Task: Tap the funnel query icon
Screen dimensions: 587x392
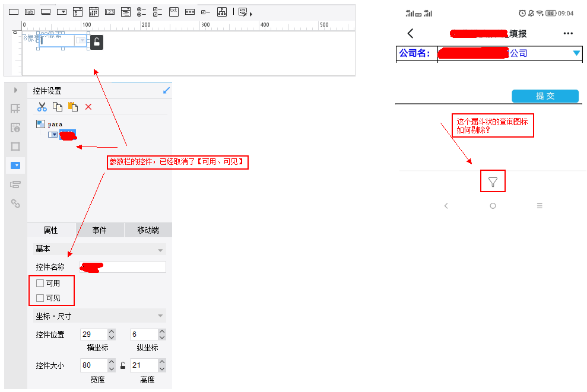Action: [493, 182]
